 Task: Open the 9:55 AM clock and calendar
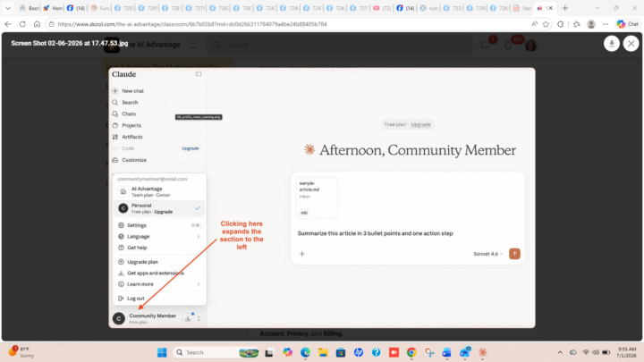[x=627, y=352]
